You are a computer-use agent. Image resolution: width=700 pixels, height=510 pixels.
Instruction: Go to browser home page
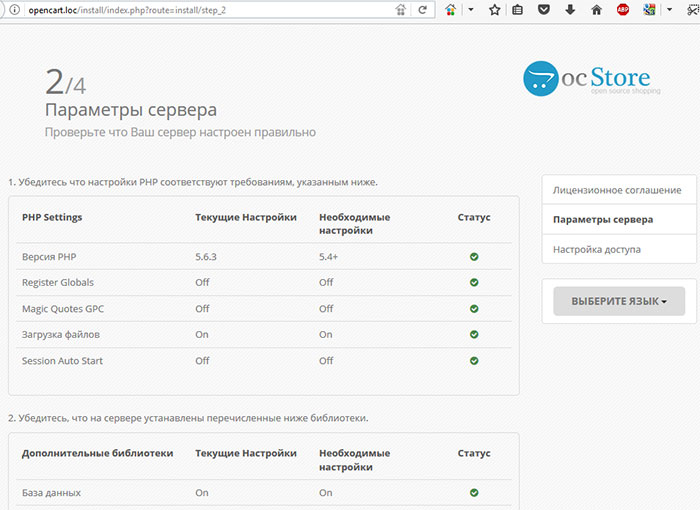[x=597, y=10]
